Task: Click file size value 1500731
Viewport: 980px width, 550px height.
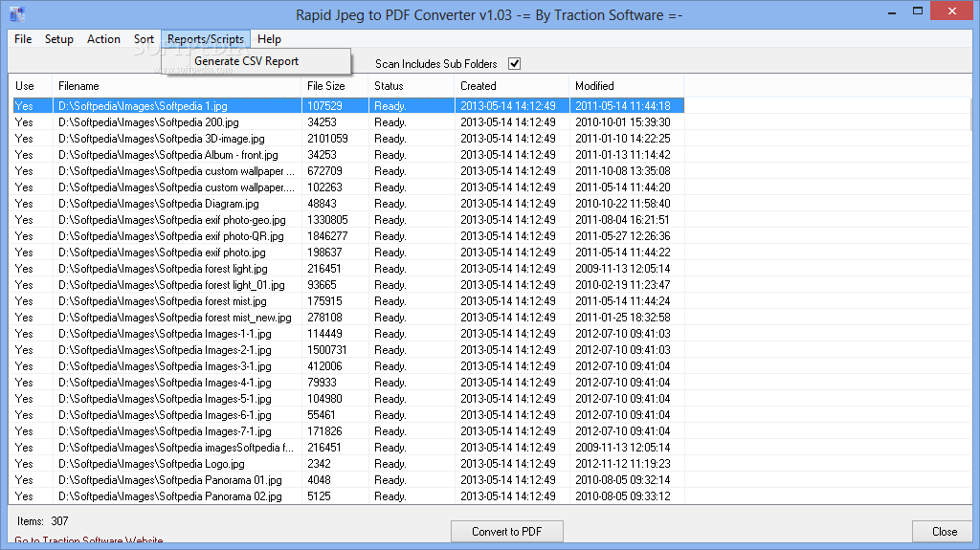Action: coord(327,350)
